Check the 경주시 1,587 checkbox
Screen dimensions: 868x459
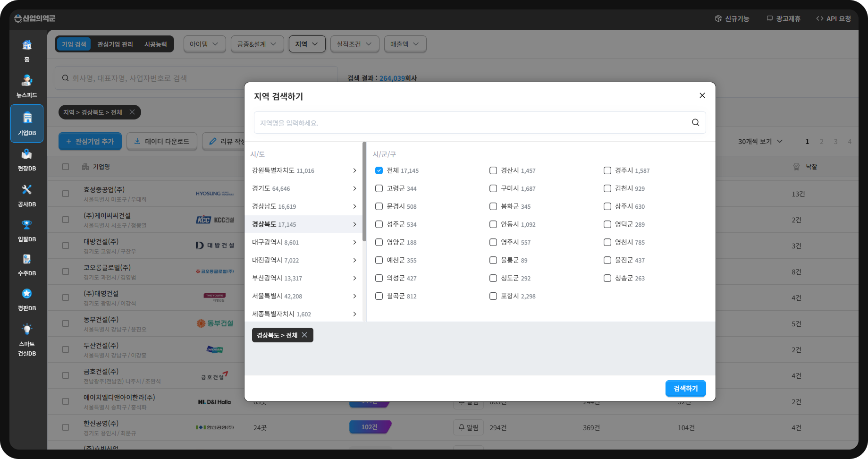click(607, 170)
